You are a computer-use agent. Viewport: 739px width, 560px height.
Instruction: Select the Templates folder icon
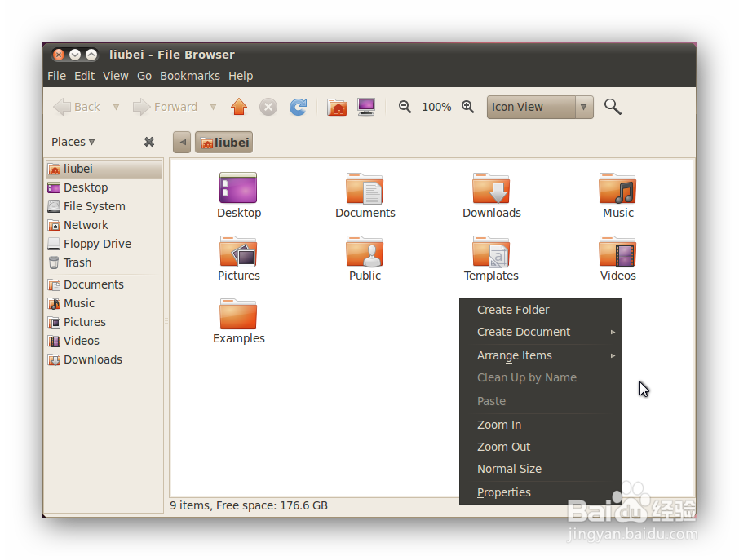(x=491, y=251)
